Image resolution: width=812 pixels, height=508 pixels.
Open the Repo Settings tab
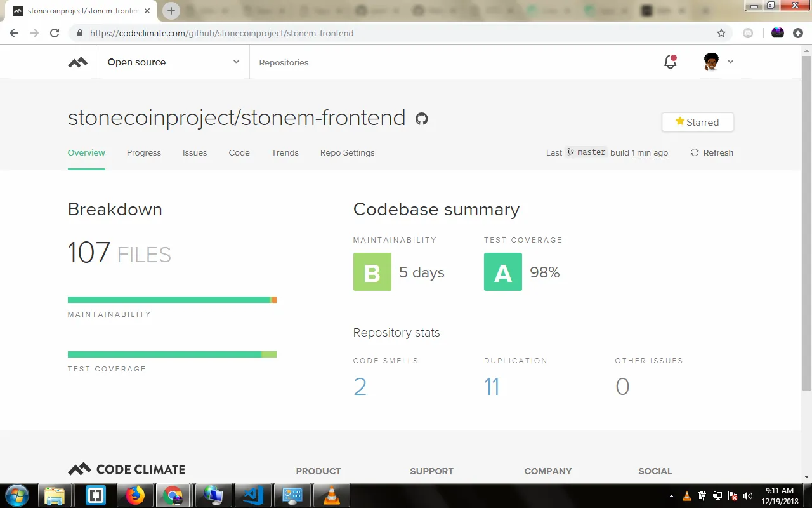coord(347,152)
